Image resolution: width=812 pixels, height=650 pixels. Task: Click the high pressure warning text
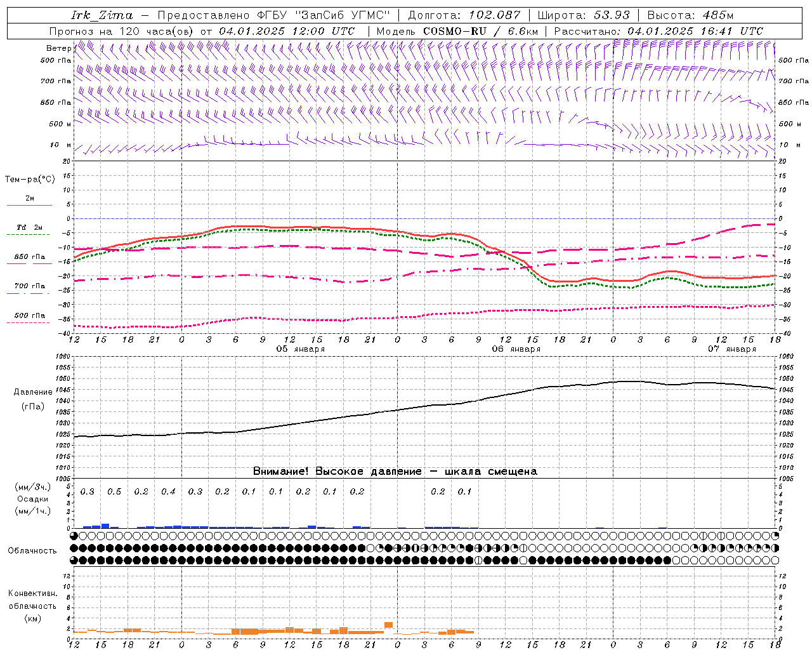tap(395, 472)
